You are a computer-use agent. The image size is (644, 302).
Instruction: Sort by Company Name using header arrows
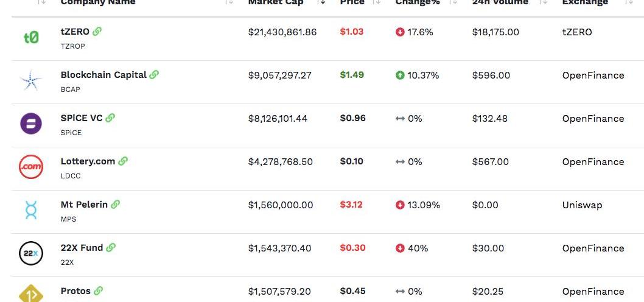tap(229, 2)
